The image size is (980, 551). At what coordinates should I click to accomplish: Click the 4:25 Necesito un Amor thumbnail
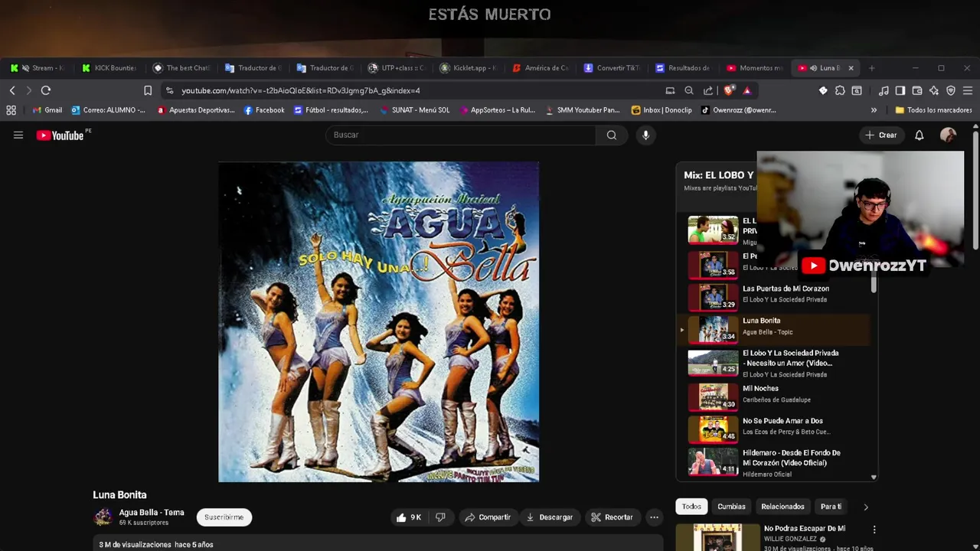coord(713,362)
